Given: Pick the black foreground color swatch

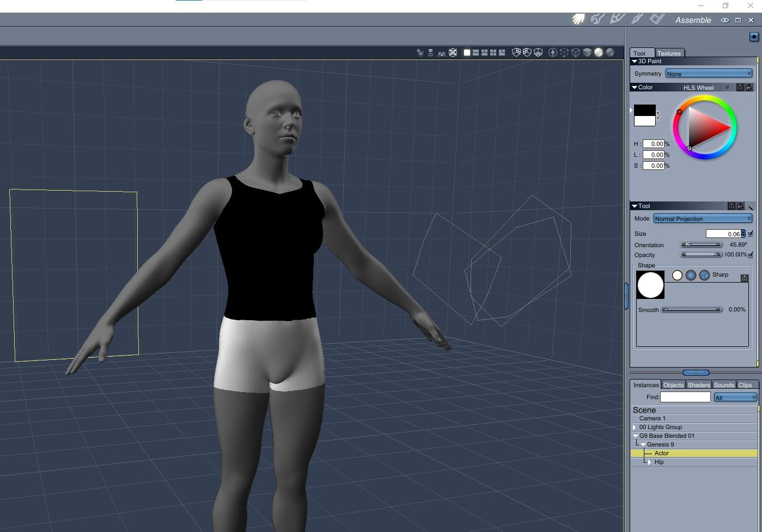Looking at the screenshot, I should click(645, 110).
